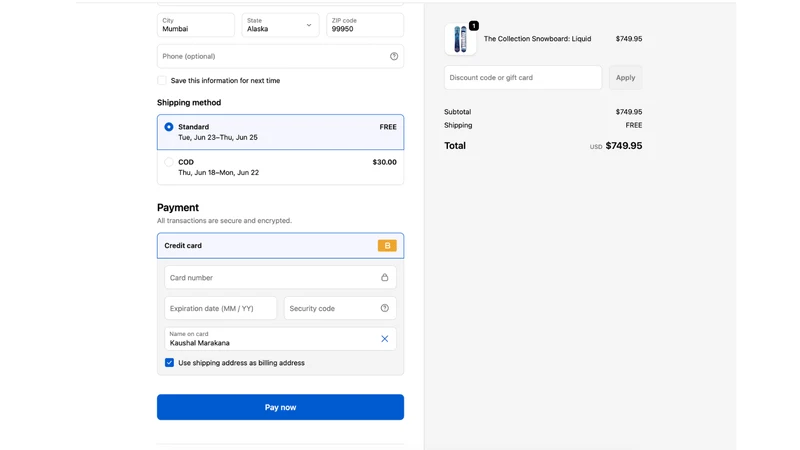Select the Standard shipping radio button

click(x=169, y=127)
